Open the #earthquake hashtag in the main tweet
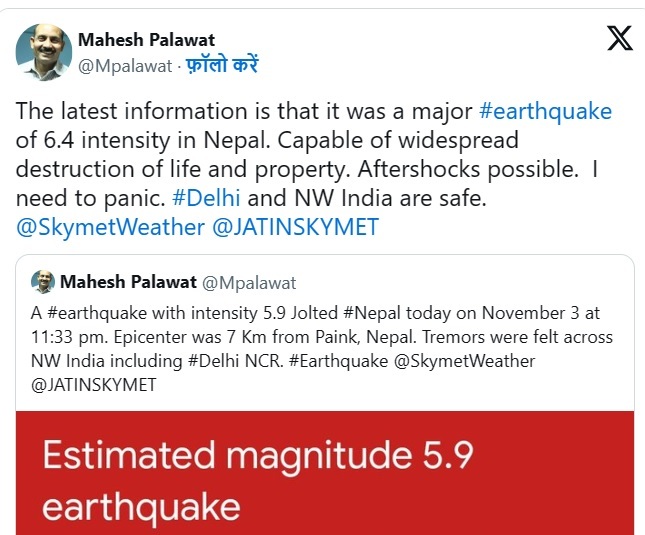Viewport: 645px width, 535px height. pyautogui.click(x=545, y=110)
